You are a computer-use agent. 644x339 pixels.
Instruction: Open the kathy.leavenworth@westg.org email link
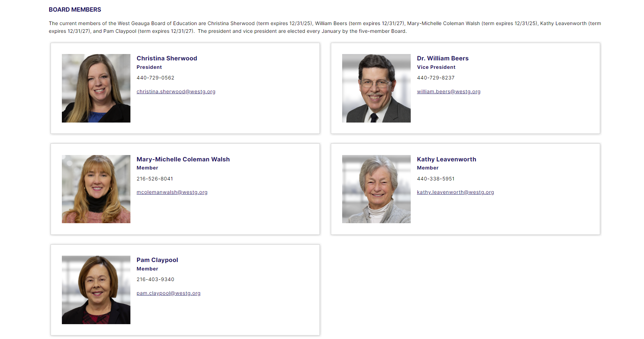456,192
